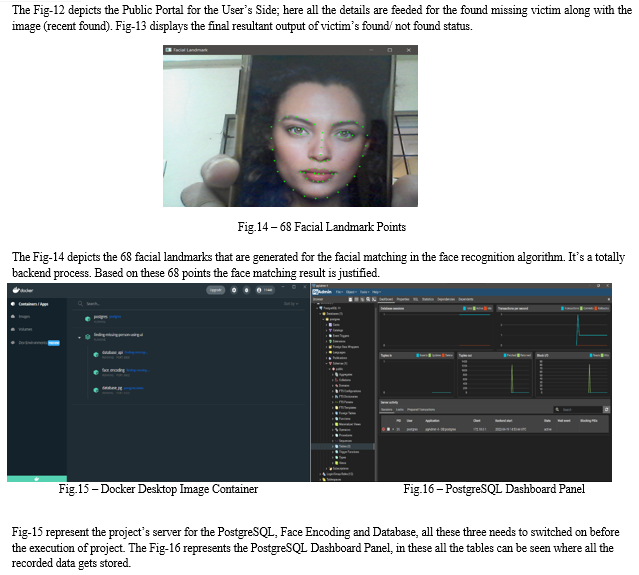Open Sort by dropdown in Docker
Screen dimensions: 639x575
click(x=291, y=304)
